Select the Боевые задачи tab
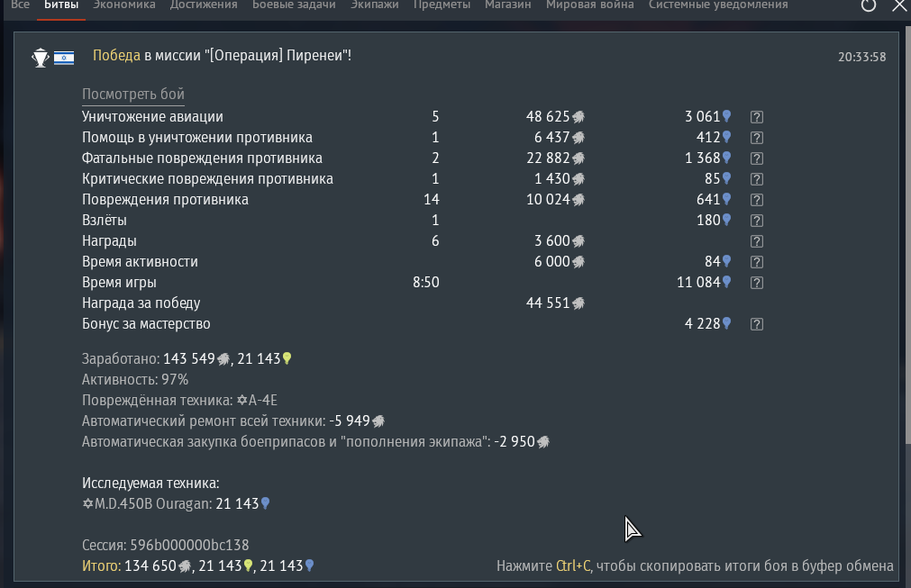 294,5
